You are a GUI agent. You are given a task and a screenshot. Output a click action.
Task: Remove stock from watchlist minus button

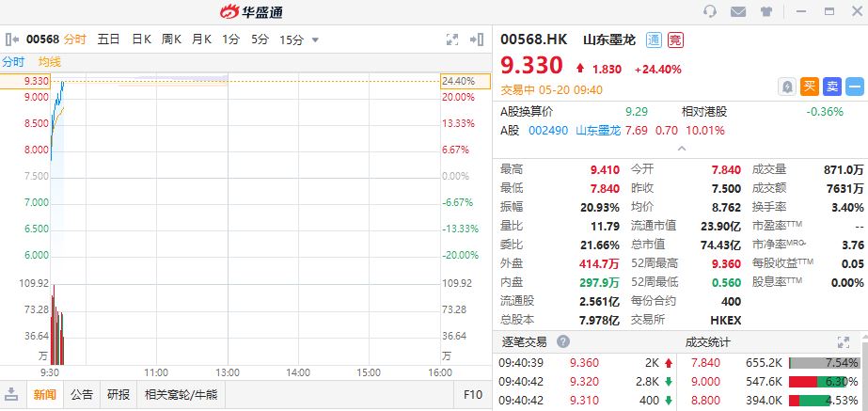tap(855, 87)
